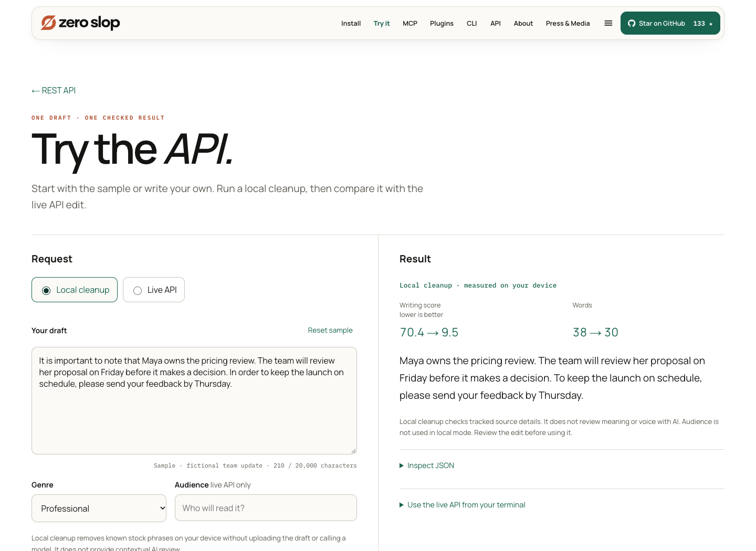Image resolution: width=756 pixels, height=551 pixels.
Task: Click the 'ONE DRAFT · ONE CHECKED RESULT' label
Action: 98,118
